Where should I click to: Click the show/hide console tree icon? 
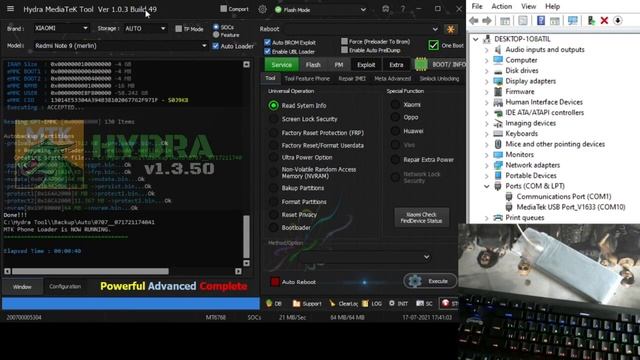pos(505,20)
